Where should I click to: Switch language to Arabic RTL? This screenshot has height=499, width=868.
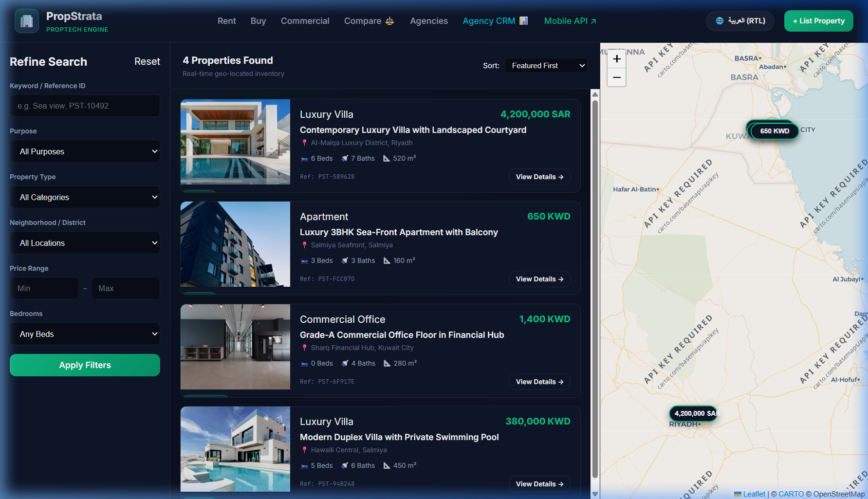point(740,21)
